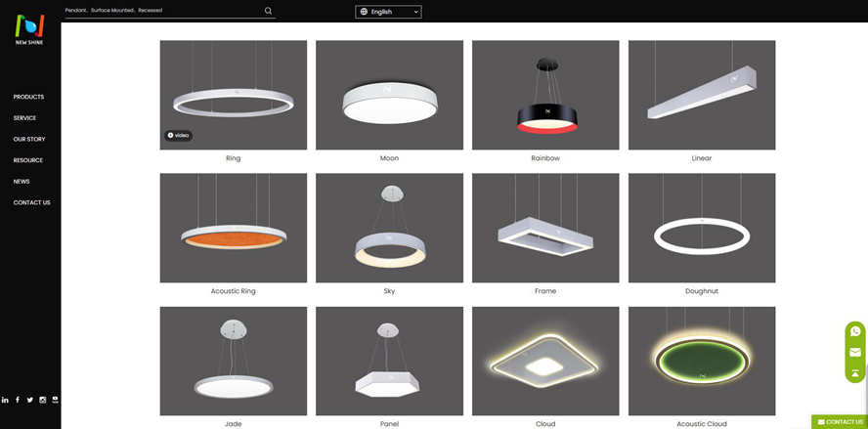Open the RESOURCE menu item

[x=27, y=160]
